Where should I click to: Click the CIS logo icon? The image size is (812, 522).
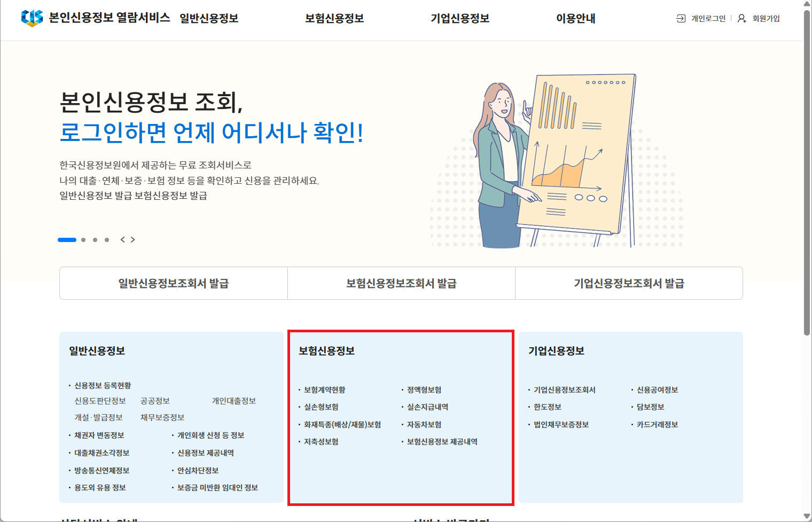pos(32,18)
